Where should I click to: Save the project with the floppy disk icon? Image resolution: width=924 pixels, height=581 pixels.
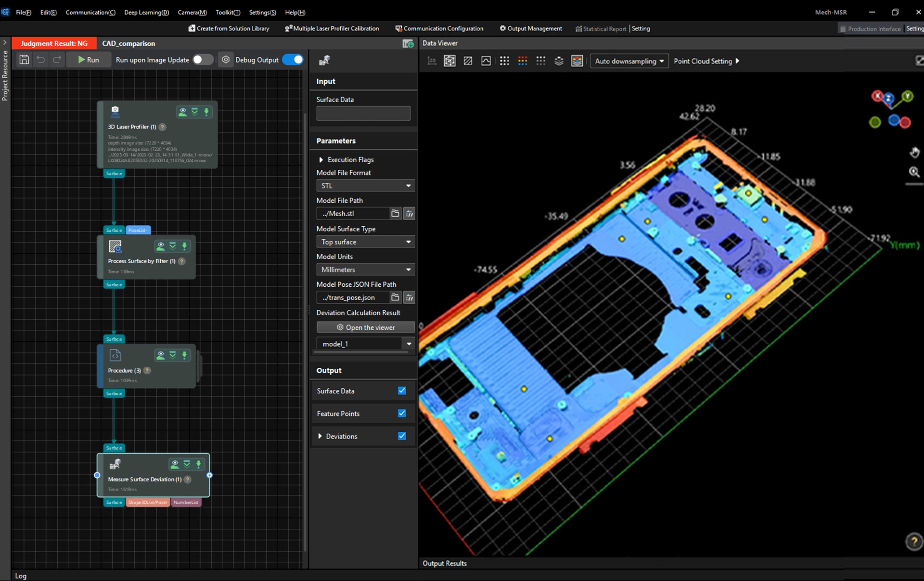click(x=24, y=60)
